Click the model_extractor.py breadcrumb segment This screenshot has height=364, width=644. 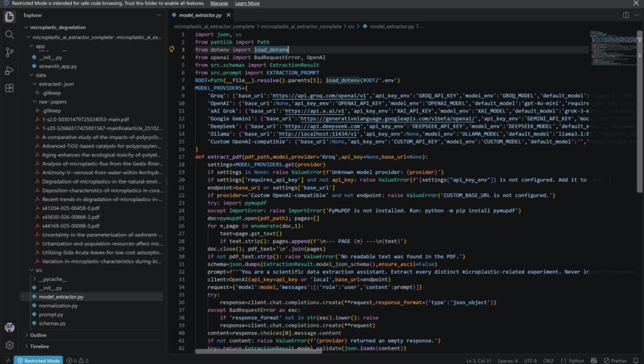392,26
